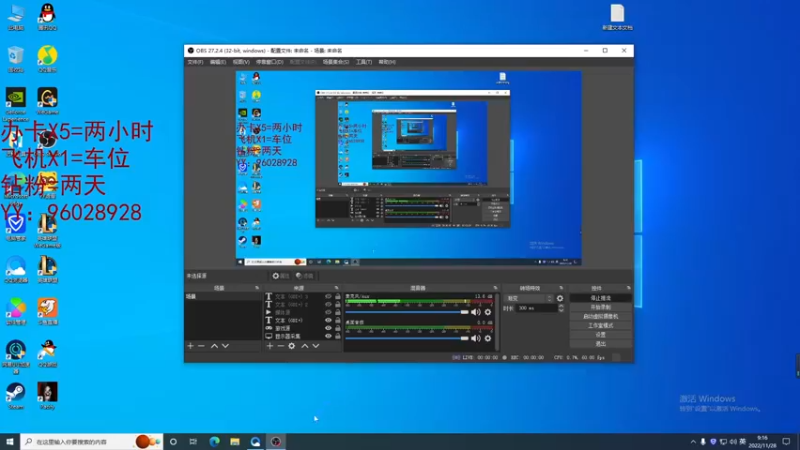The width and height of the screenshot is (800, 450).
Task: Launch Microsoft Edge from the taskbar
Action: coord(214,442)
